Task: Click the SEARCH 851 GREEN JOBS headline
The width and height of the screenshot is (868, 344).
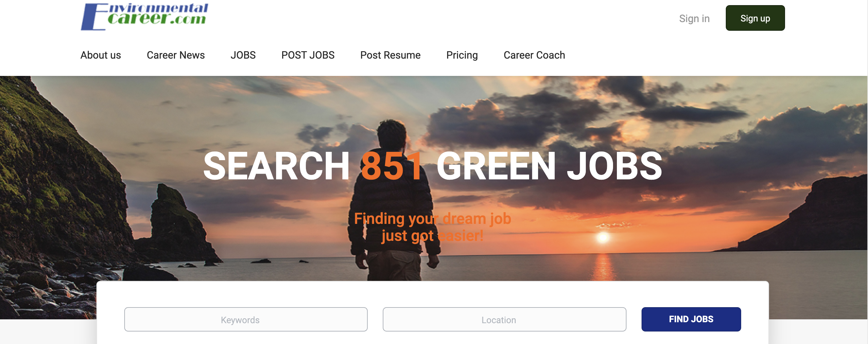Action: tap(433, 165)
